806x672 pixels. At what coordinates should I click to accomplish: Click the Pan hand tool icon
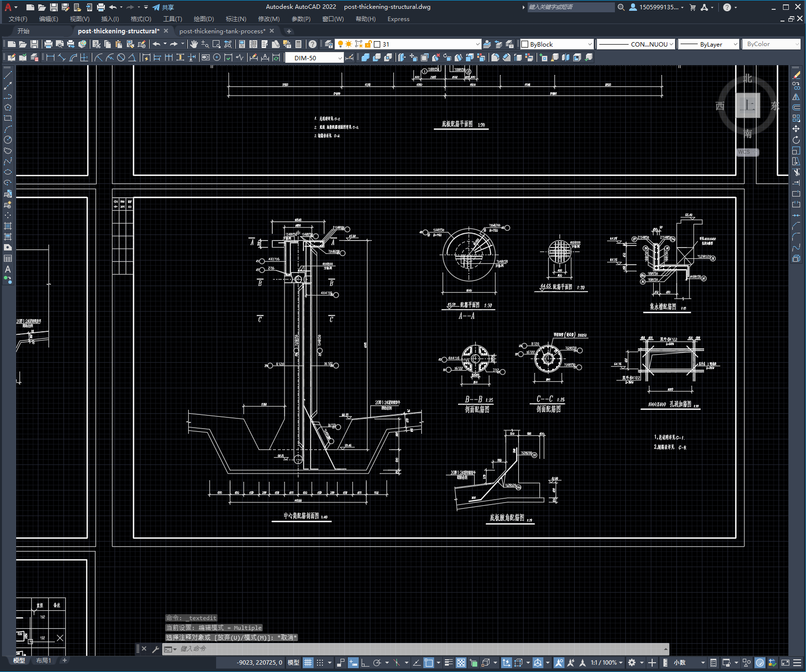pyautogui.click(x=194, y=44)
